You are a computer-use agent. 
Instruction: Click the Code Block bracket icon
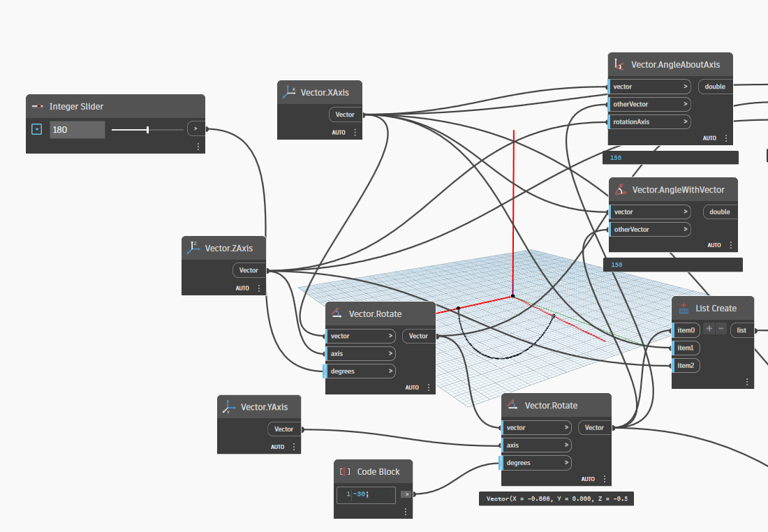click(345, 471)
